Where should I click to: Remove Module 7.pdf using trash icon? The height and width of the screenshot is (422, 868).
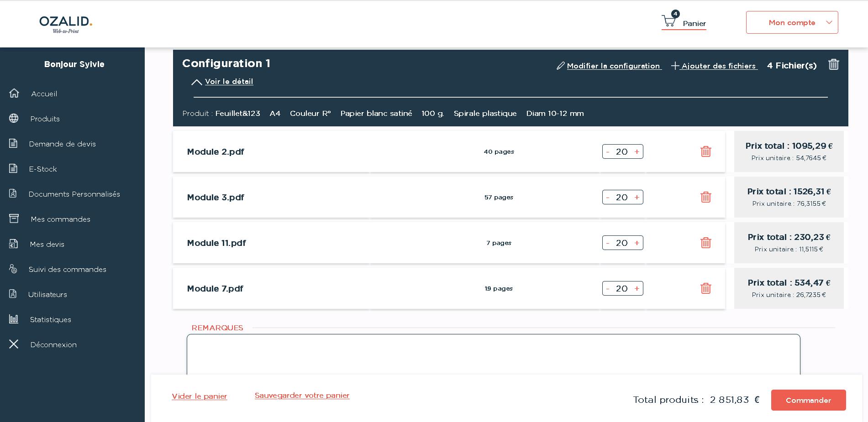pyautogui.click(x=705, y=288)
